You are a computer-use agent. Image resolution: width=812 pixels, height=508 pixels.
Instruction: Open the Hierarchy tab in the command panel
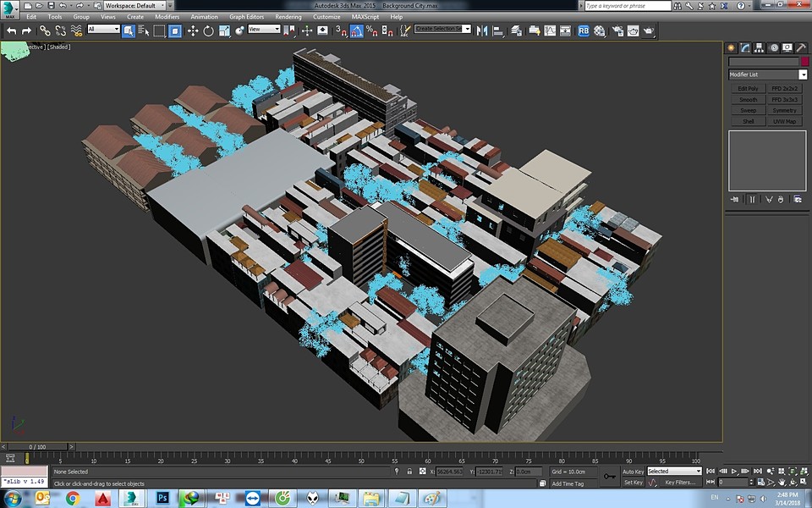point(760,47)
